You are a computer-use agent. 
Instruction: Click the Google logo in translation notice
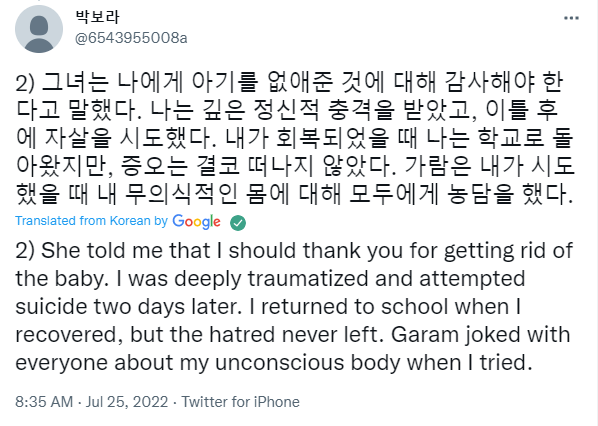point(196,222)
